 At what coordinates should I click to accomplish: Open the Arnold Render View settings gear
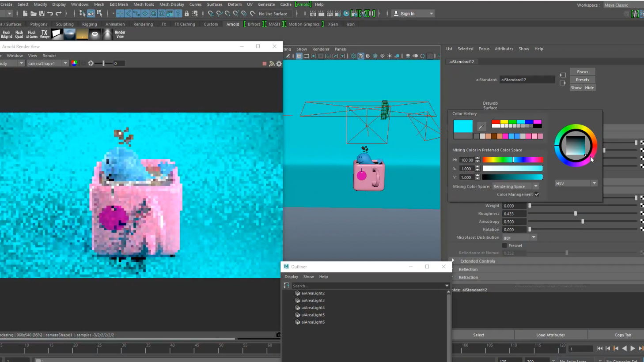point(279,64)
